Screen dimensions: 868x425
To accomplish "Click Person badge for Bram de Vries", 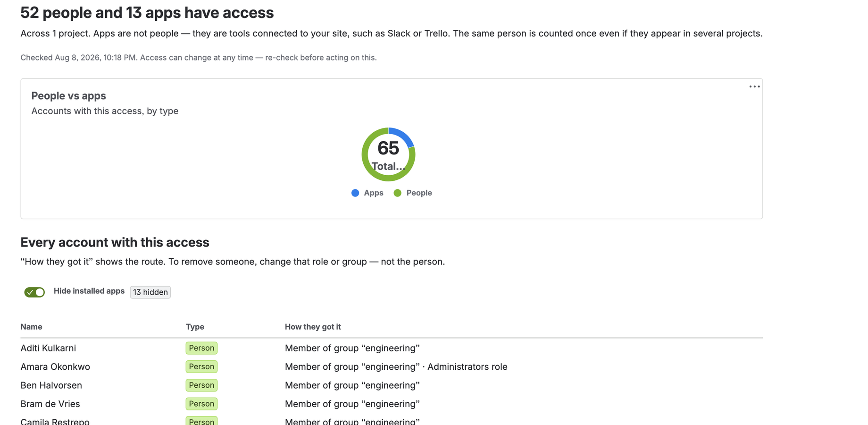I will (x=201, y=404).
